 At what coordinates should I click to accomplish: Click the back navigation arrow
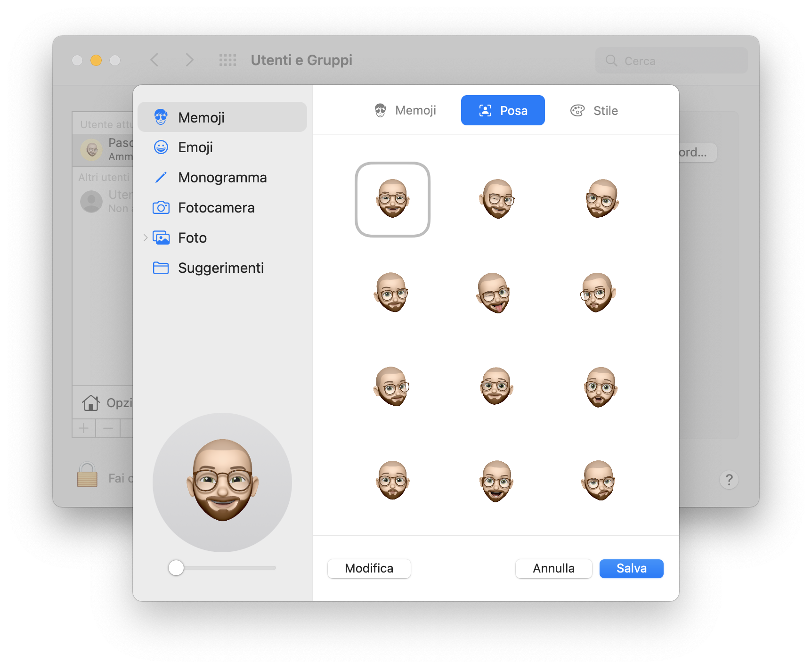[154, 60]
